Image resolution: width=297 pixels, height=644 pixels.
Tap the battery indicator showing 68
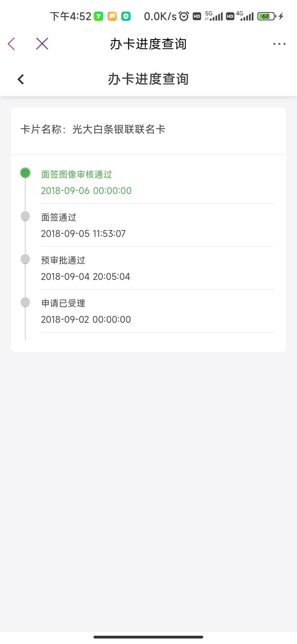click(267, 17)
